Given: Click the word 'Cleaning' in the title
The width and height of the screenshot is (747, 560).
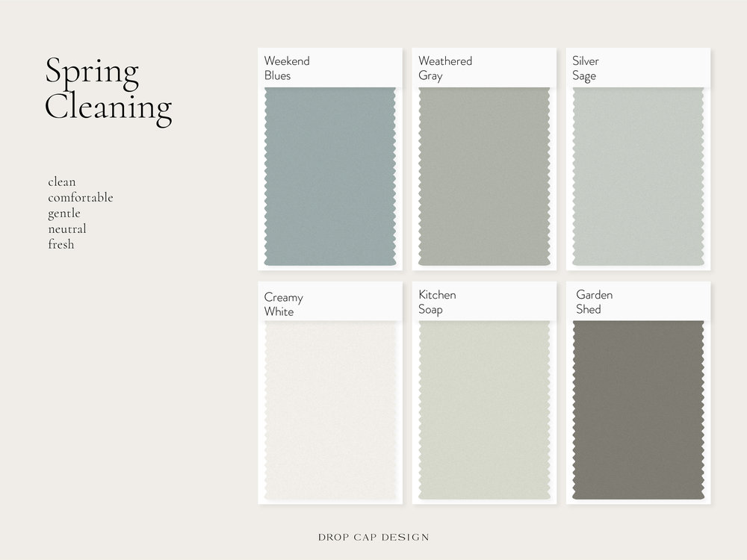Looking at the screenshot, I should (108, 107).
